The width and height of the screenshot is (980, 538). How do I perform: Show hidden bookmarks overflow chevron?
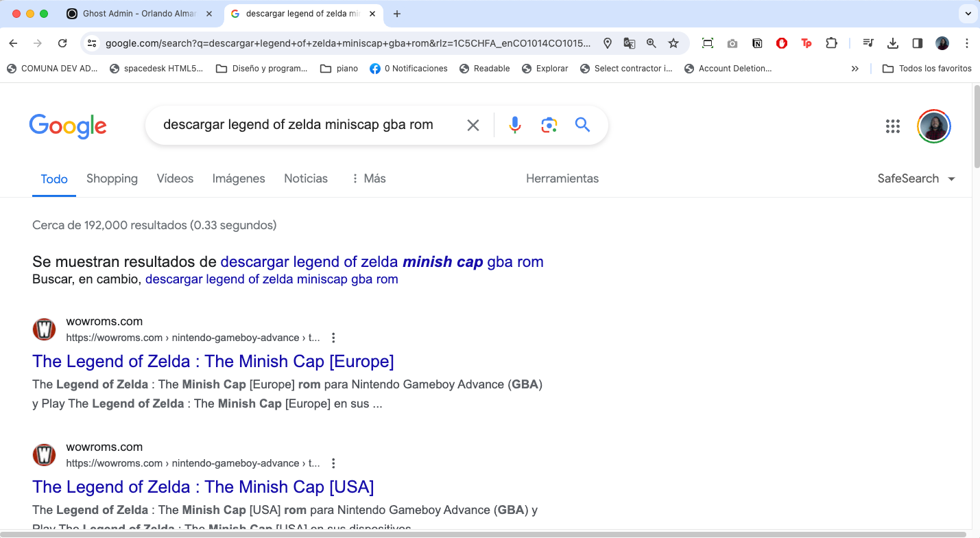[x=854, y=69]
